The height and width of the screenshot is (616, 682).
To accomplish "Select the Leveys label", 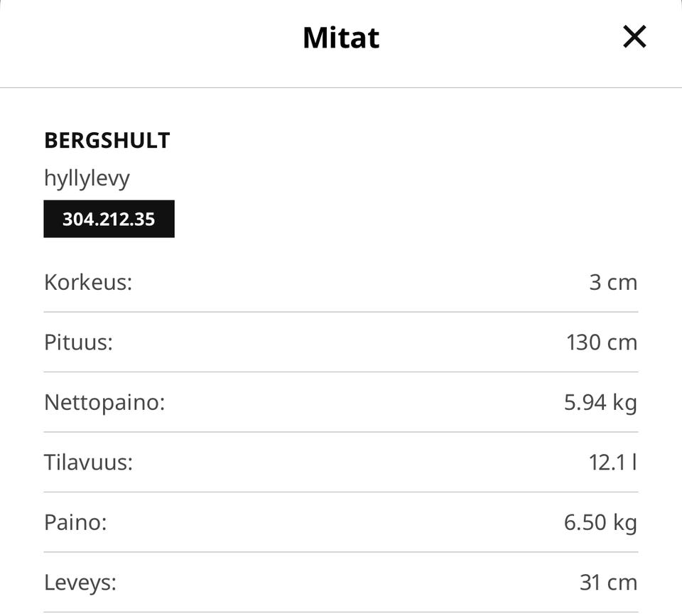I will coord(80,583).
